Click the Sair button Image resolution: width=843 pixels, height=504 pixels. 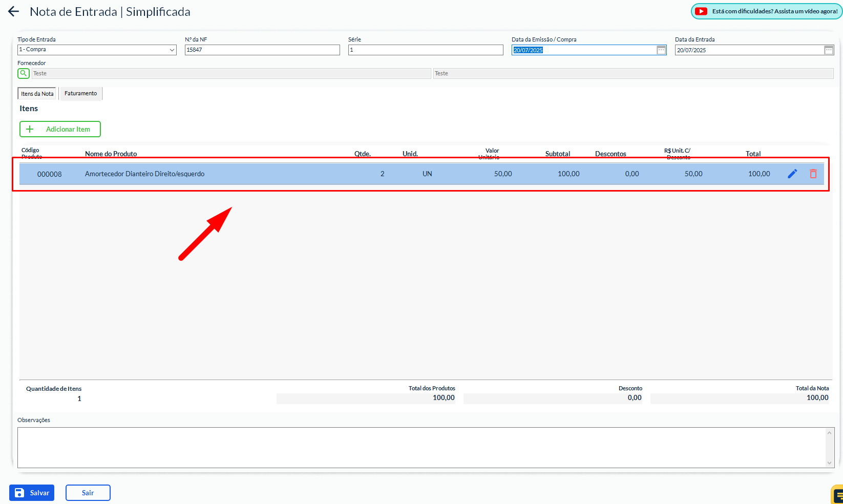[x=88, y=493]
